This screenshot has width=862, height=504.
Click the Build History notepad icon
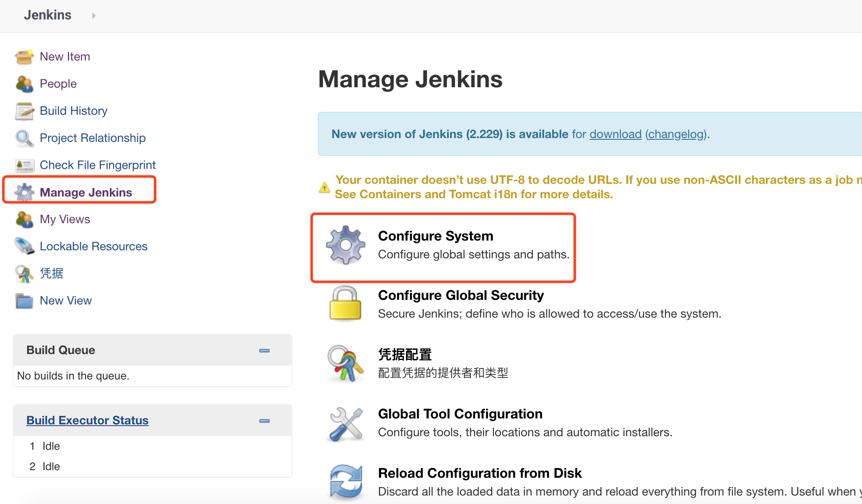coord(24,111)
